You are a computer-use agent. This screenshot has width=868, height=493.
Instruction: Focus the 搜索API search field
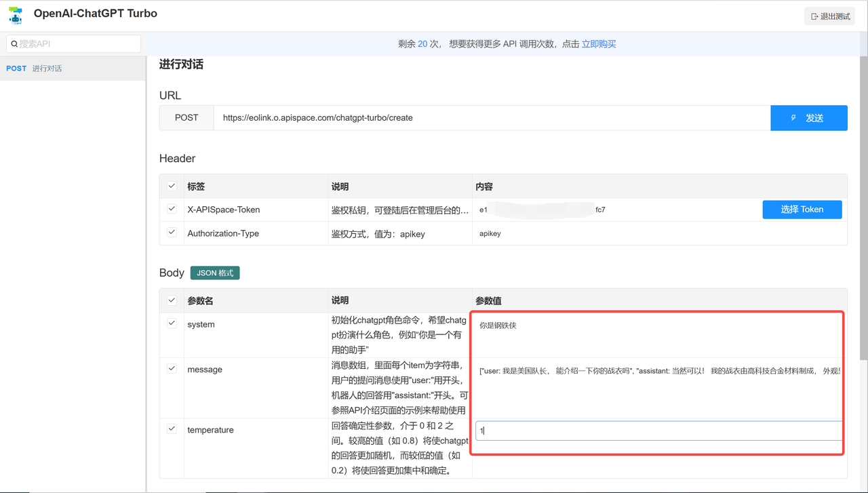point(74,44)
